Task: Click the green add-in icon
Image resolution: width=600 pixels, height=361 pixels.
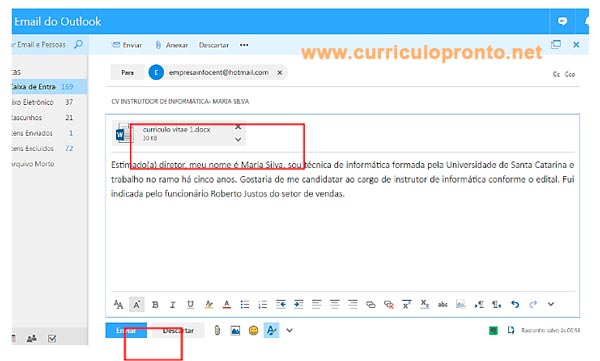Action: 493,330
